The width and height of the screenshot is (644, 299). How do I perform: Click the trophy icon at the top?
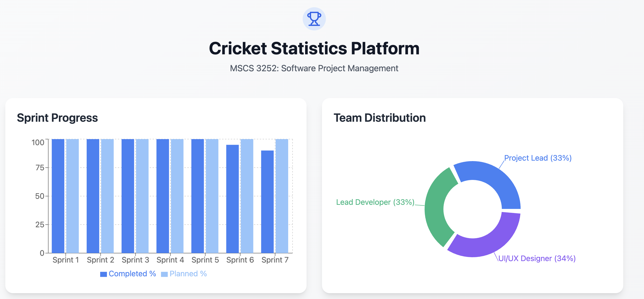[x=314, y=19]
